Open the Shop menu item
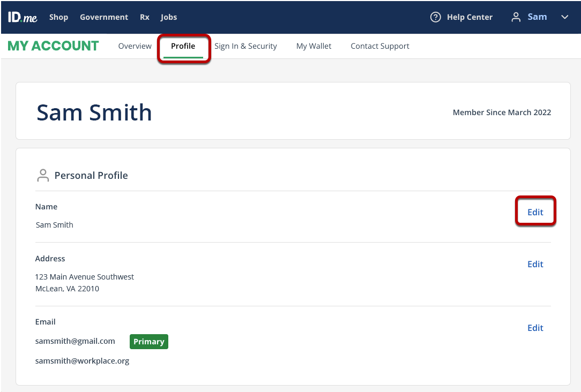Viewport: 581px width, 392px height. (x=58, y=17)
